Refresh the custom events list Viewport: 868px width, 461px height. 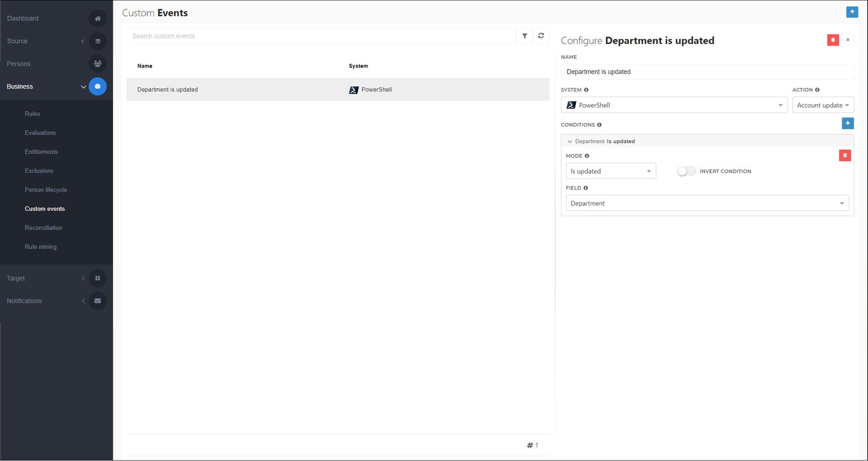[541, 36]
